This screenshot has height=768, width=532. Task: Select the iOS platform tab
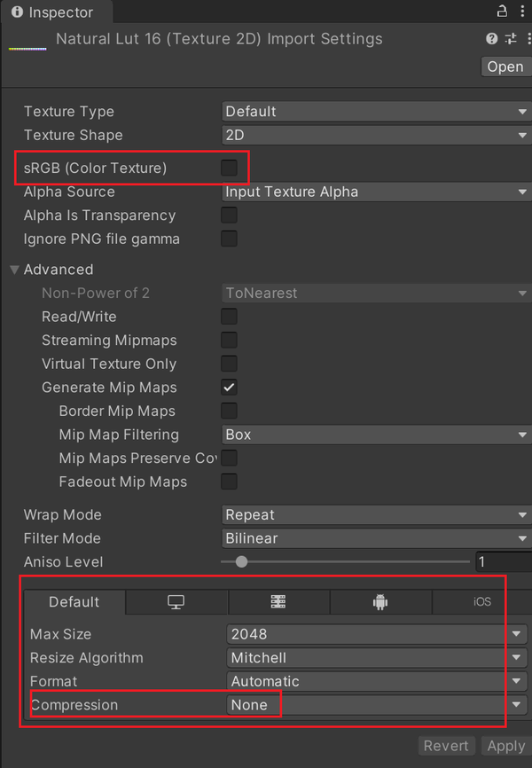pyautogui.click(x=481, y=602)
